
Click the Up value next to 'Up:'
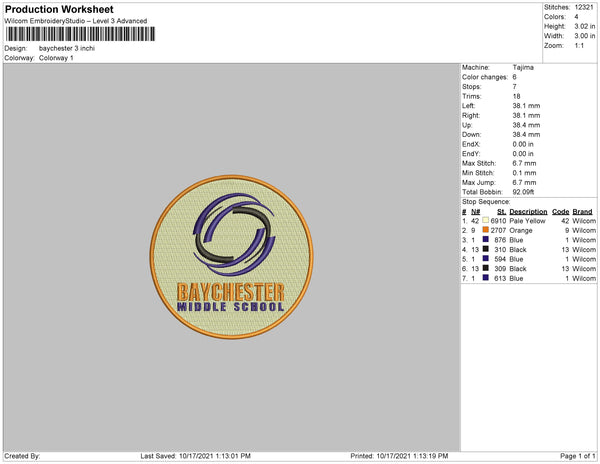(526, 125)
